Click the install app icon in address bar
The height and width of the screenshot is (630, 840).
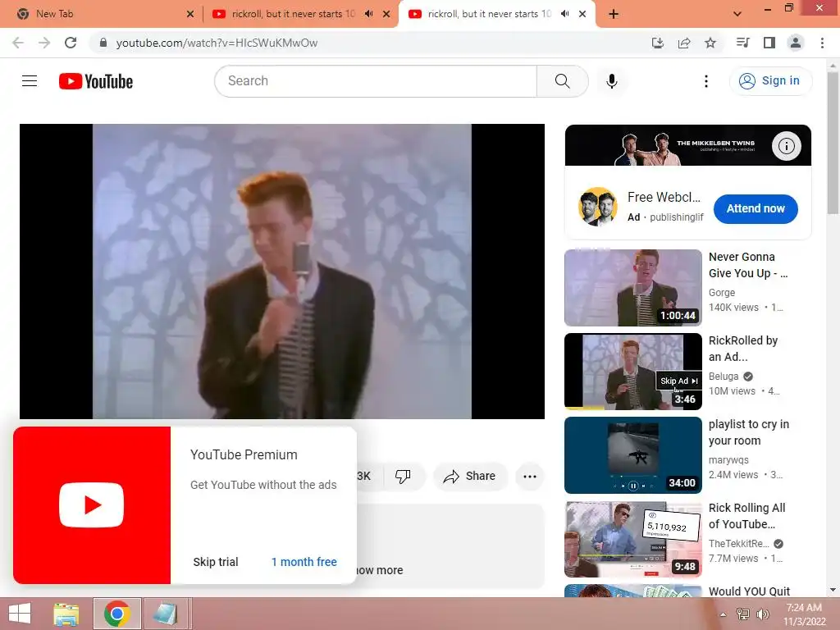(x=658, y=43)
